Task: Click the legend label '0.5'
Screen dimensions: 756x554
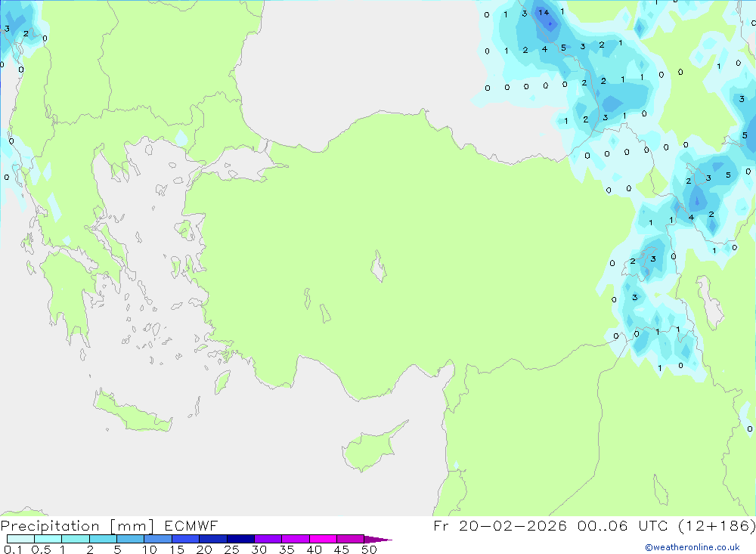Action: (41, 549)
